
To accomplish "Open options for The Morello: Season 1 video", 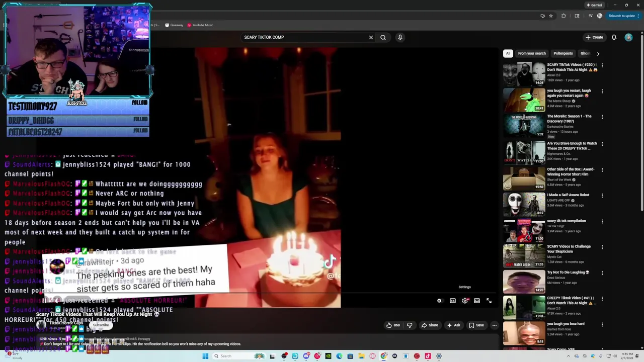I will pos(602,117).
